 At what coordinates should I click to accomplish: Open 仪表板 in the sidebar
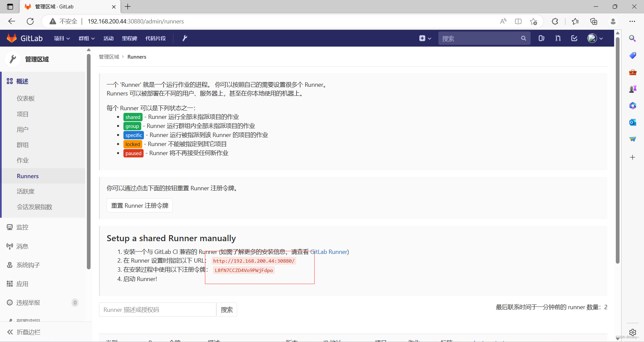tap(26, 98)
